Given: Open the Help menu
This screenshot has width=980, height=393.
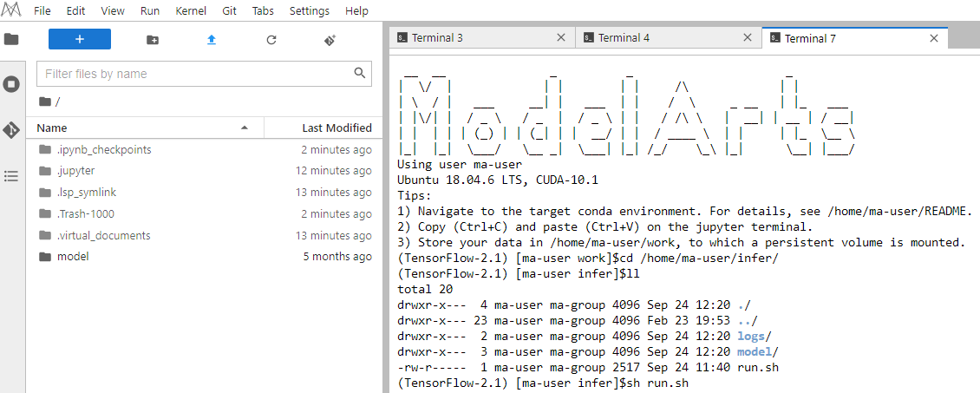Looking at the screenshot, I should (x=356, y=11).
